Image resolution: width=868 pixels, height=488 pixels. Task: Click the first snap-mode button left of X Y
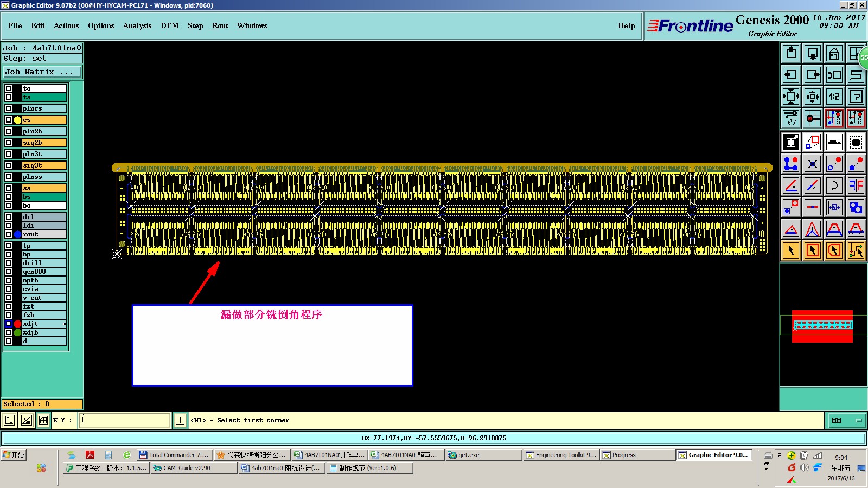tap(9, 420)
